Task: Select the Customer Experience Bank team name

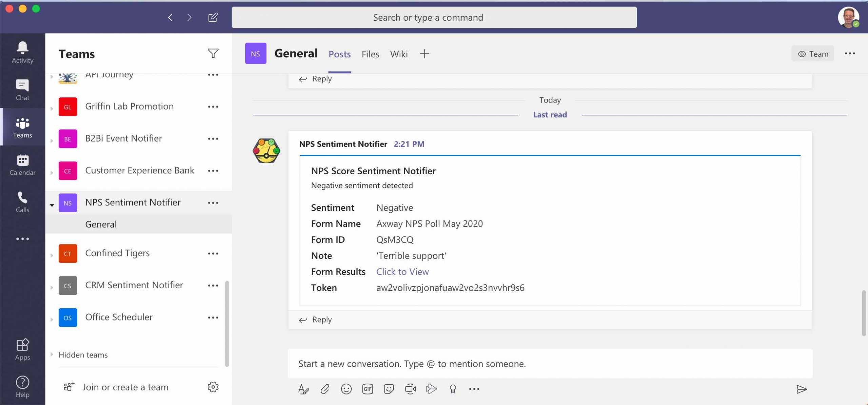Action: click(139, 170)
